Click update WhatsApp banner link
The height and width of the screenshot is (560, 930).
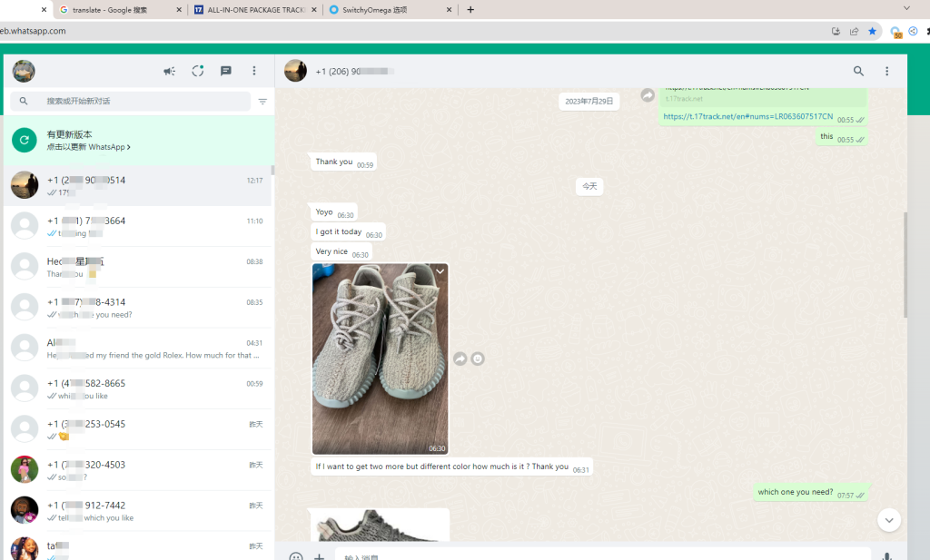click(x=89, y=146)
